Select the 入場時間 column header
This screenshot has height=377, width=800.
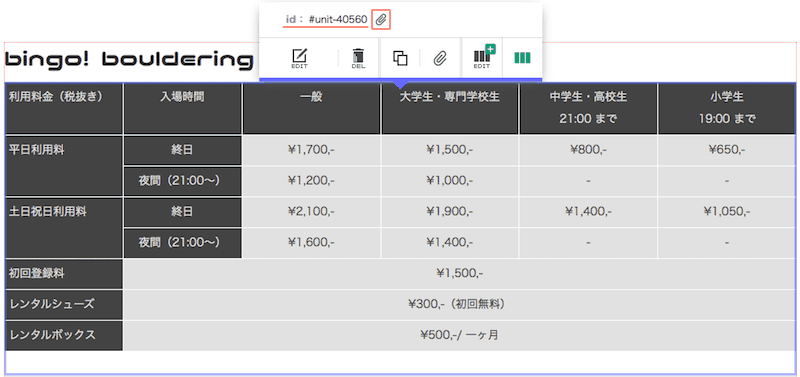182,109
